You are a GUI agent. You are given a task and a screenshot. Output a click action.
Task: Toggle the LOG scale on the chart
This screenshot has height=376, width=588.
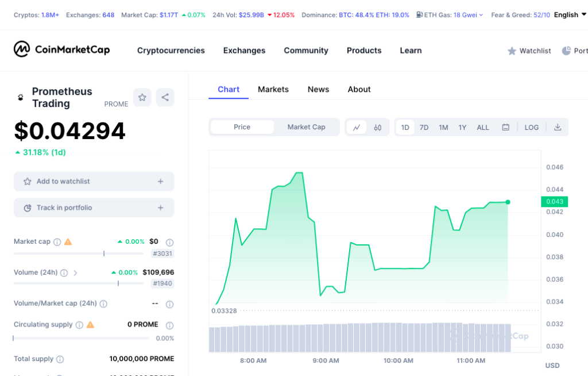tap(531, 127)
